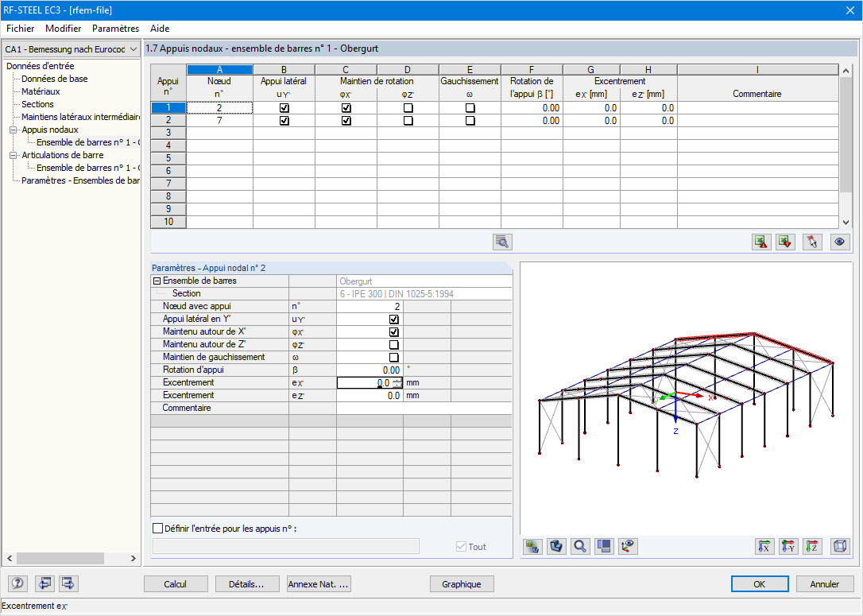Screen dimensions: 863x616
Task: Uncheck Appui latéral uY' for appui 1
Action: pyautogui.click(x=284, y=108)
